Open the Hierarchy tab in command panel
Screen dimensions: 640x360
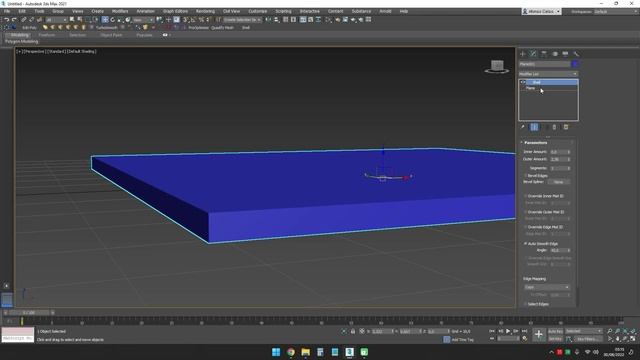pos(544,54)
